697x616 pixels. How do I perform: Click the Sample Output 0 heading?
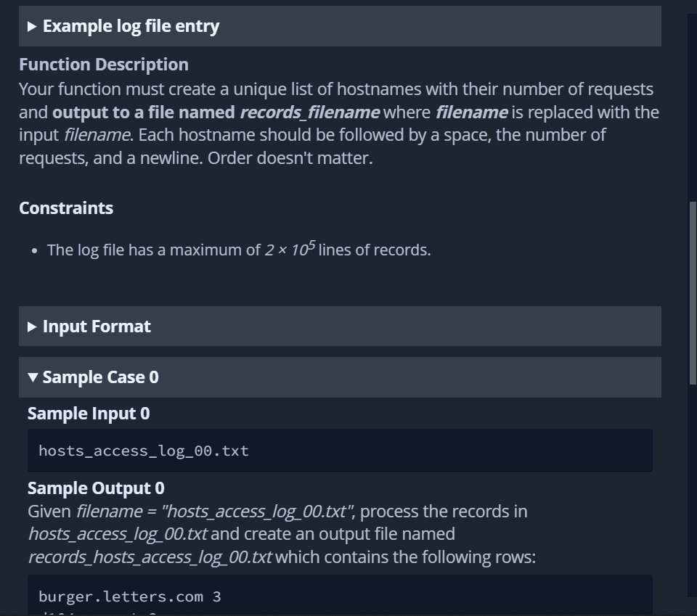pos(96,488)
